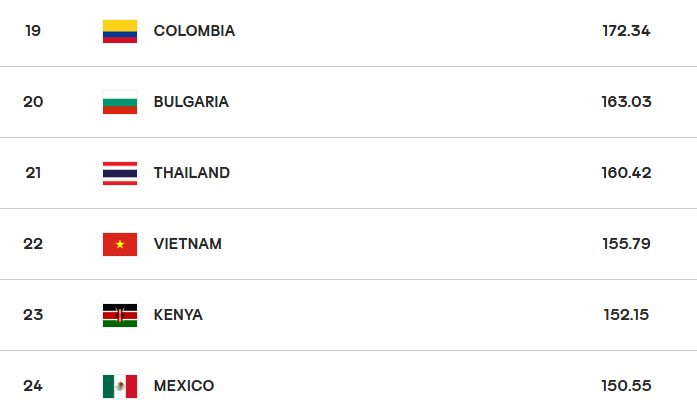Click the Kenya flag icon
This screenshot has height=411, width=697.
pos(120,315)
